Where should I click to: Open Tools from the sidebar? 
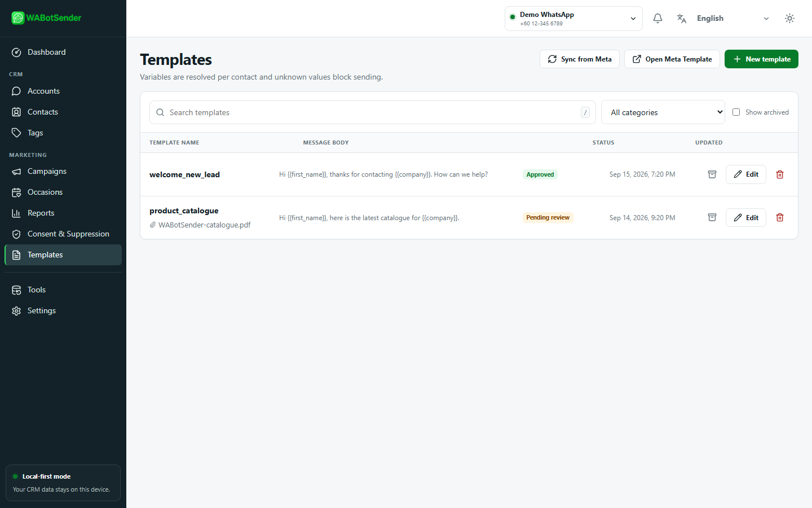(63, 290)
